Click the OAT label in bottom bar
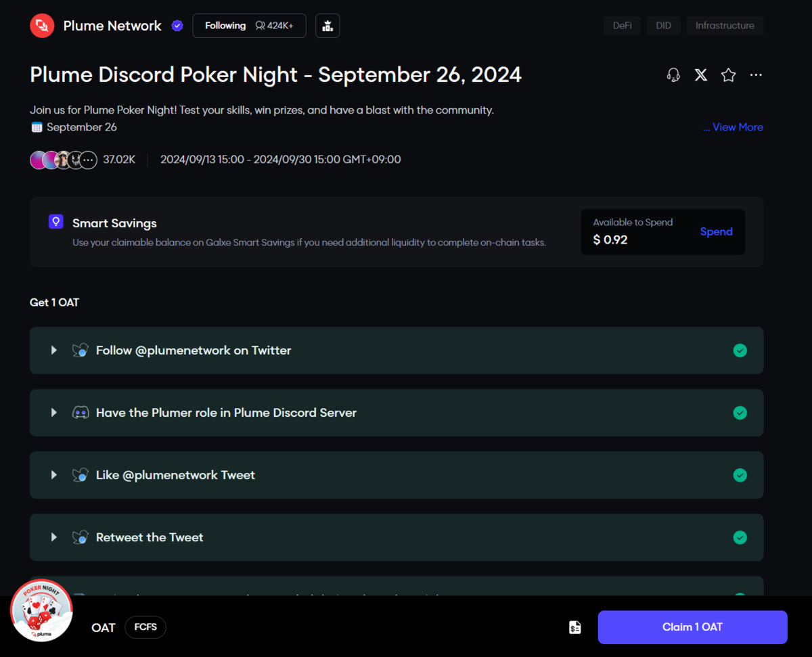Screen dimensions: 812x657 104,628
